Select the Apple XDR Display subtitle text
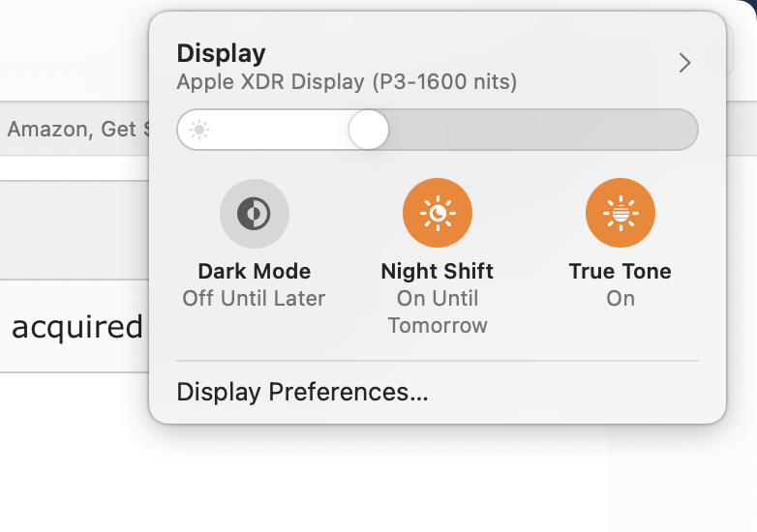This screenshot has height=532, width=757. tap(347, 82)
